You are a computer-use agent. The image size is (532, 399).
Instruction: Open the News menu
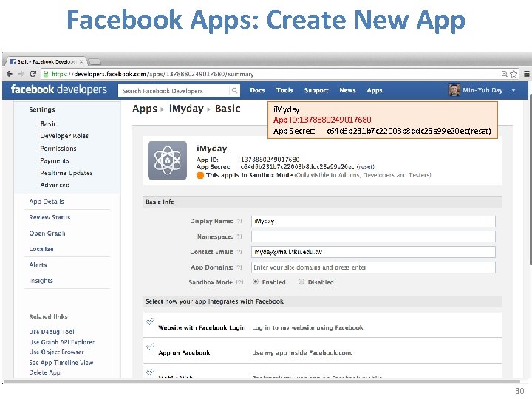tap(347, 91)
